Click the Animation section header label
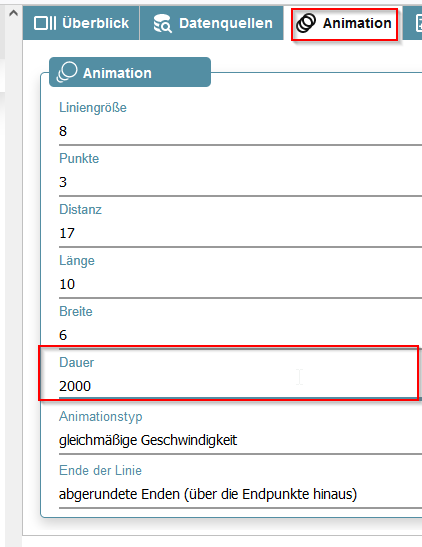422x547 pixels. pyautogui.click(x=117, y=73)
